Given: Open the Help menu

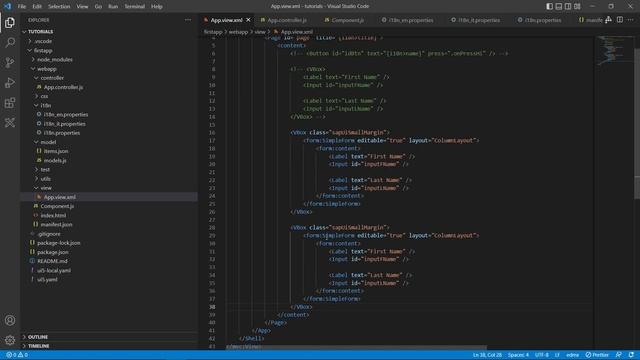Looking at the screenshot, I should click(157, 7).
